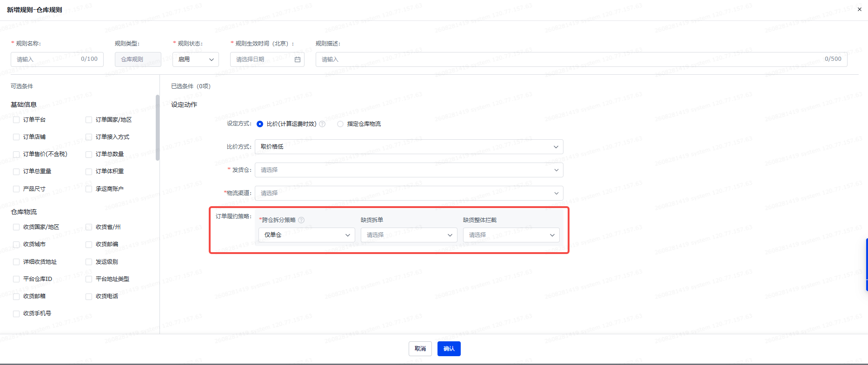
Task: Check the 平台地址类型 condition
Action: click(89, 279)
